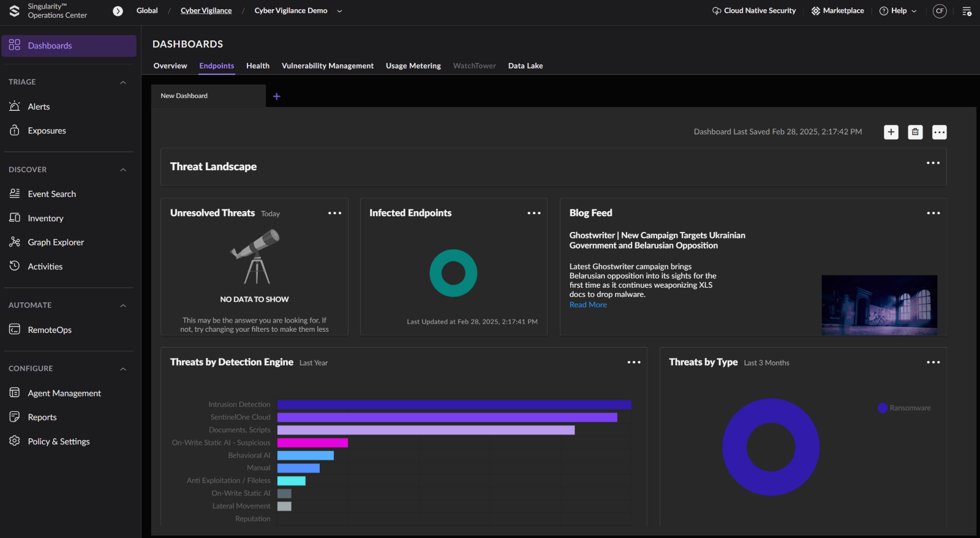Image resolution: width=980 pixels, height=538 pixels.
Task: Open Policy & Settings
Action: (59, 442)
